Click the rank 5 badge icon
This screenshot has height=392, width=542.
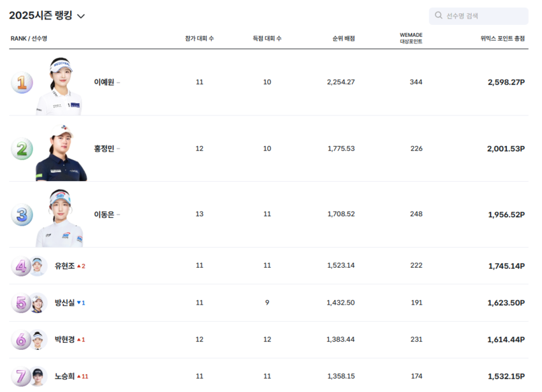click(20, 303)
